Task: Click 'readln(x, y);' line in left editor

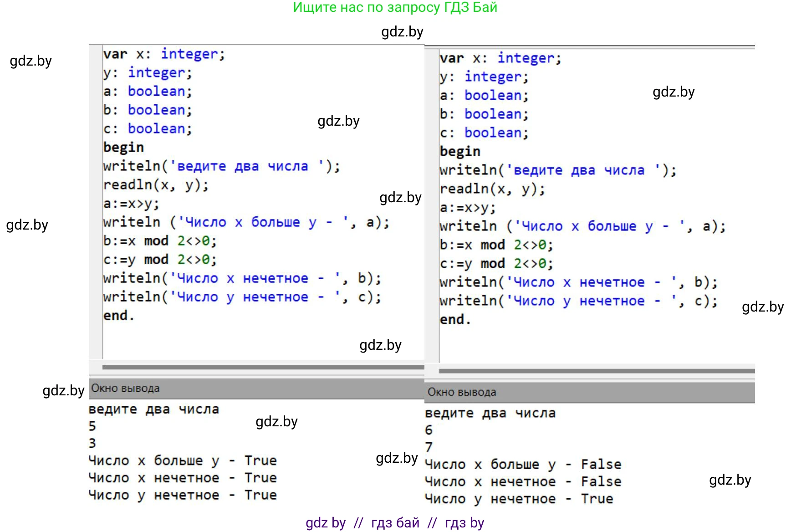Action: point(156,185)
